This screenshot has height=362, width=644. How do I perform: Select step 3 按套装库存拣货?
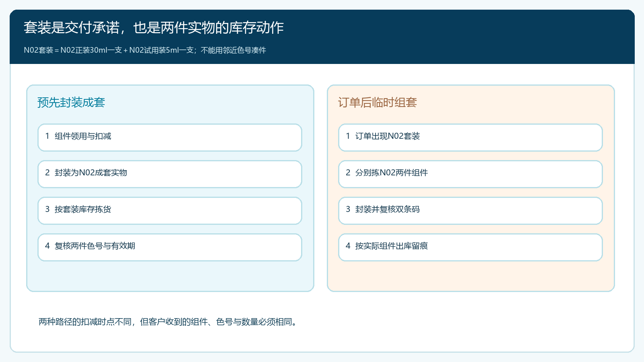tap(170, 211)
